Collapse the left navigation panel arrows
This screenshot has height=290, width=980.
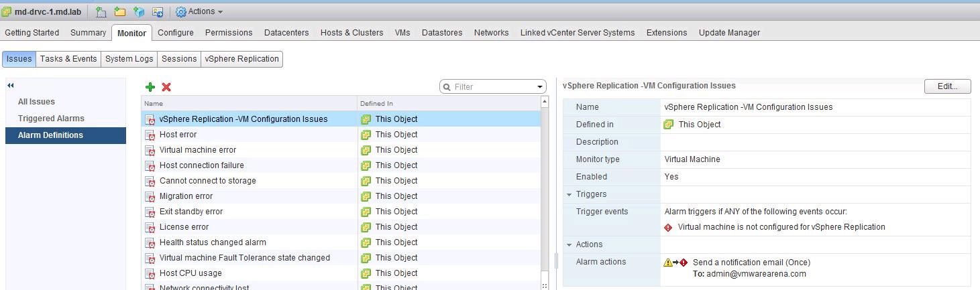coord(11,85)
